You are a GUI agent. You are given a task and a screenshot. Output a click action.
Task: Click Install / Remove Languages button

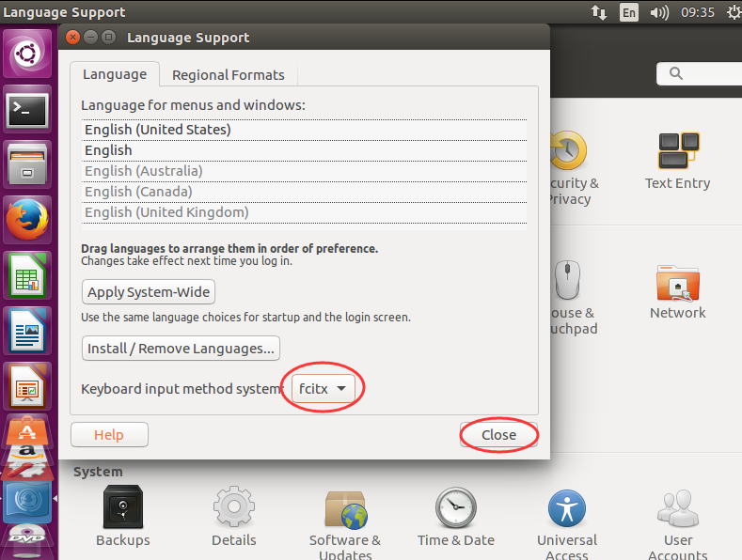point(181,348)
